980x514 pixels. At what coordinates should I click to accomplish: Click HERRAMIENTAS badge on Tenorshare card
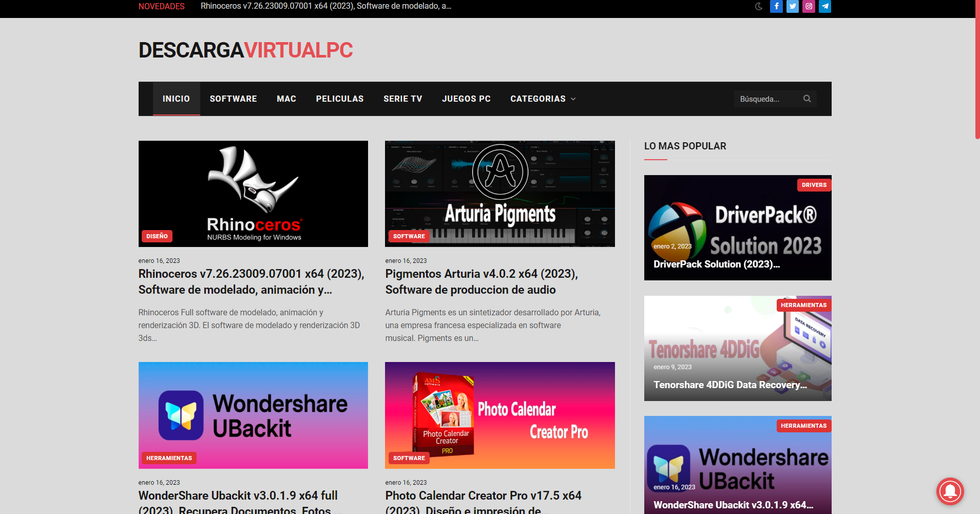(804, 305)
